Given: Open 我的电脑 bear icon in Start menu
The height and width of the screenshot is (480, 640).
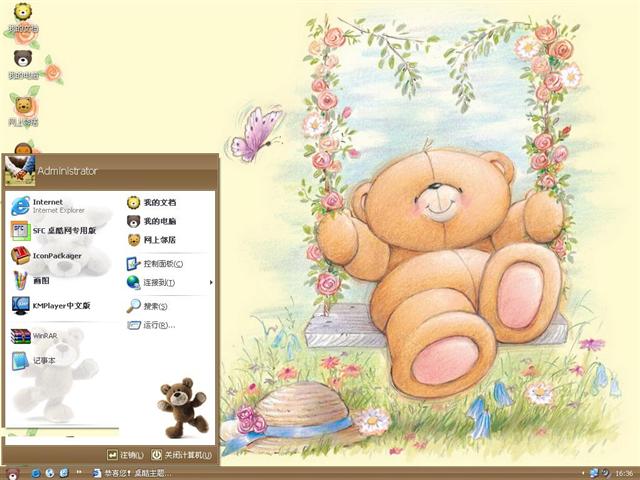Looking at the screenshot, I should [133, 221].
